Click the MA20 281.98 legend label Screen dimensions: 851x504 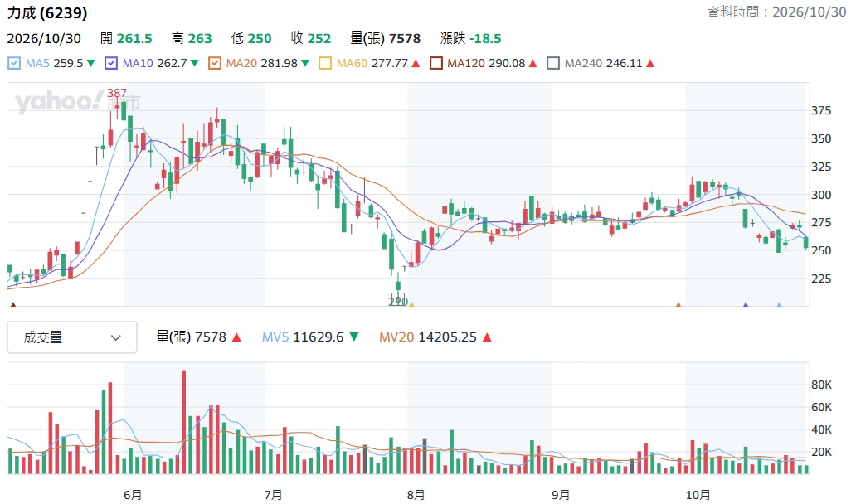(261, 64)
